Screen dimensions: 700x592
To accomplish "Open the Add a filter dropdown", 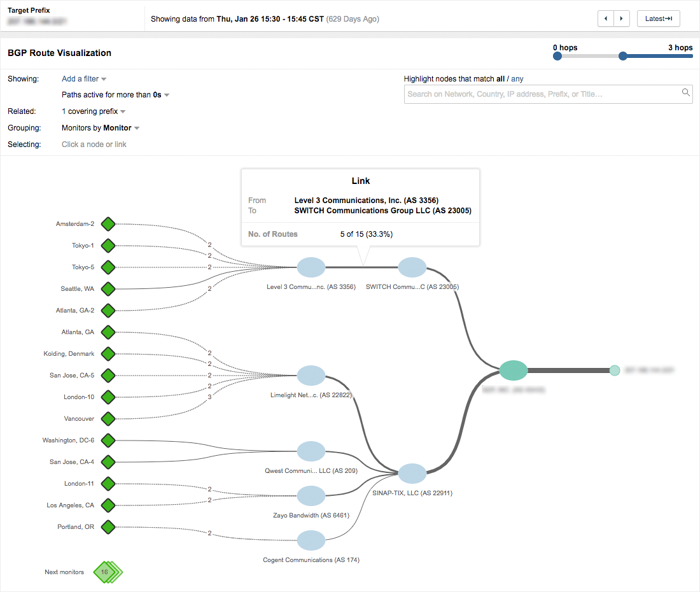I will pos(84,79).
